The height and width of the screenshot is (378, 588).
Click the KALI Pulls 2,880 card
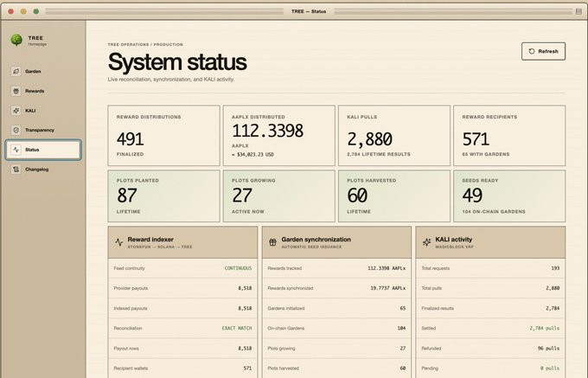(394, 136)
